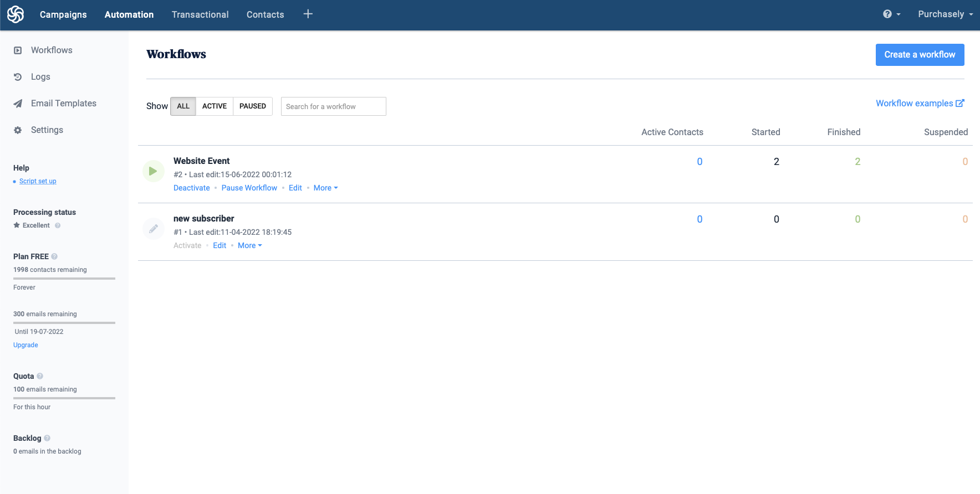This screenshot has height=494, width=980.
Task: Click the Search for a workflow field
Action: [333, 106]
